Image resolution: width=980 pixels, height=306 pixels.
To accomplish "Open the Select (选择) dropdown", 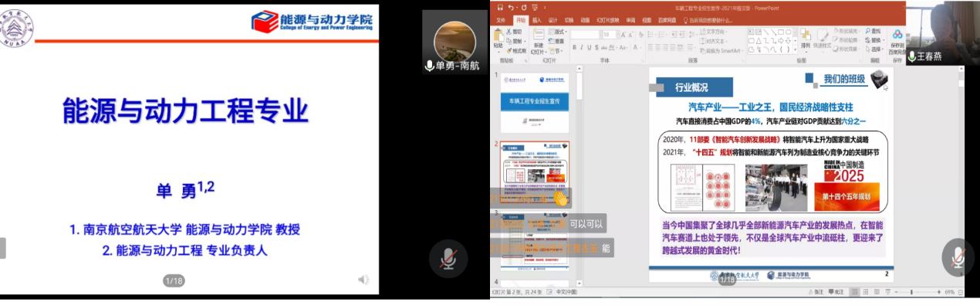I will 874,49.
